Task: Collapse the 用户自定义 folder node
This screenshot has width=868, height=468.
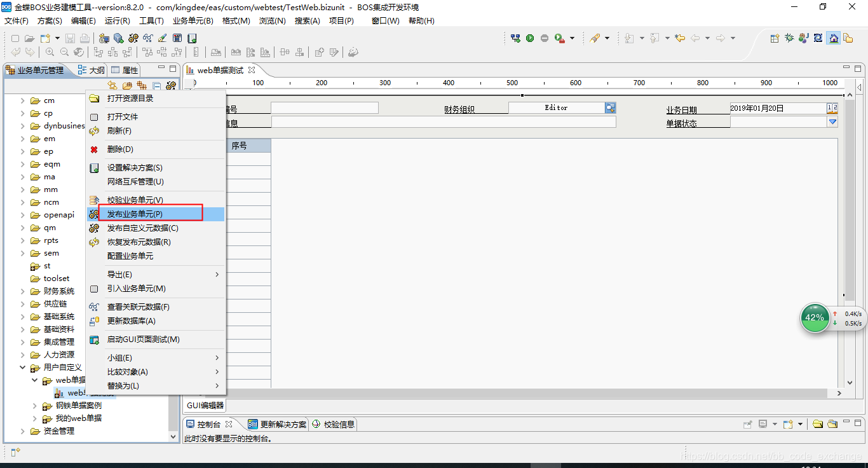Action: click(x=23, y=368)
